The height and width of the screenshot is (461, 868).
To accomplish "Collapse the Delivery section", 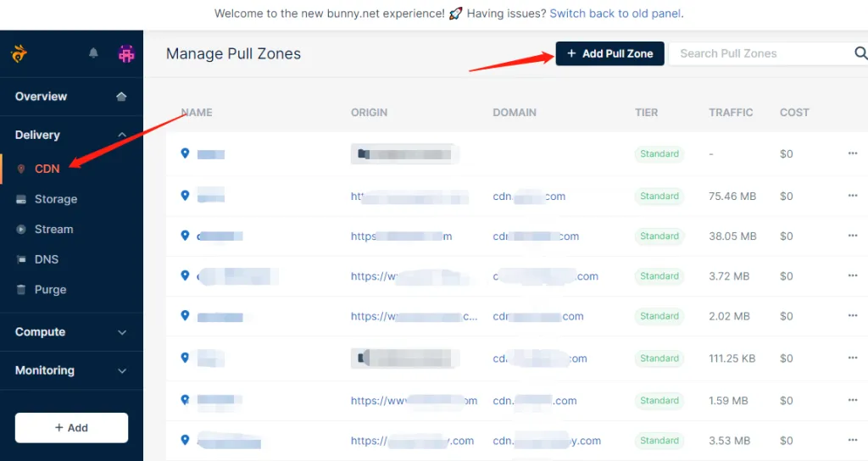I will click(121, 135).
